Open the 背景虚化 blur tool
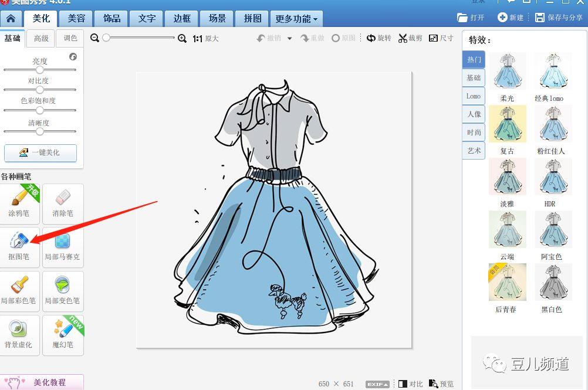 [19, 335]
